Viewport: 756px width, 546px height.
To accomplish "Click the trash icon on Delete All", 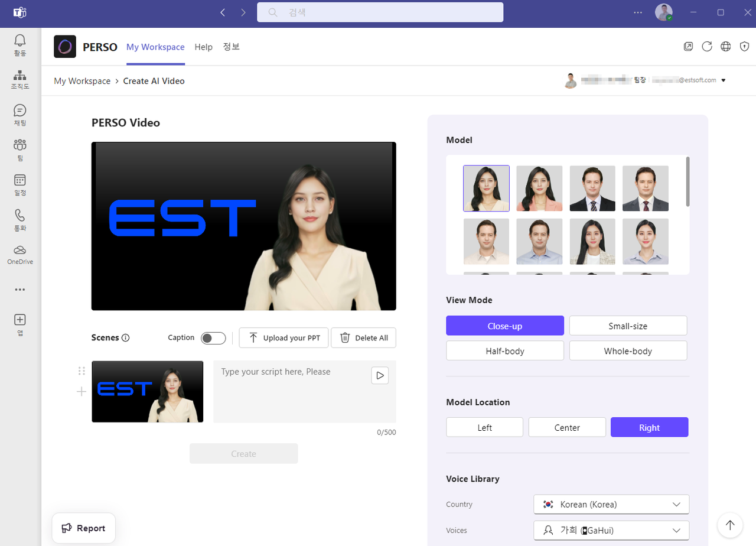I will (x=346, y=337).
